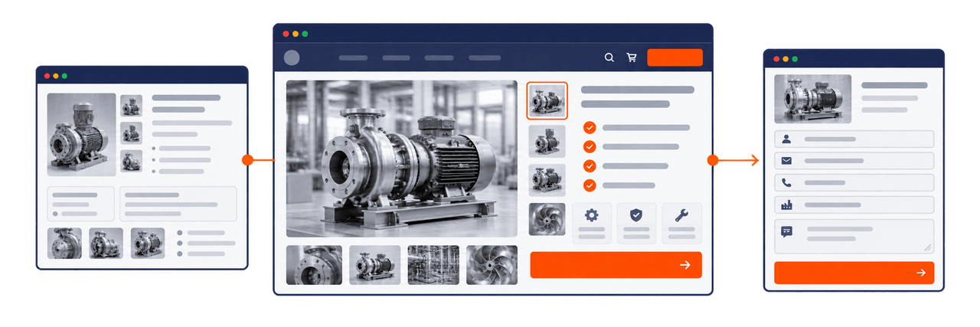The height and width of the screenshot is (327, 980).
Task: Select the impeller thumbnail under the main photo
Action: tap(492, 265)
